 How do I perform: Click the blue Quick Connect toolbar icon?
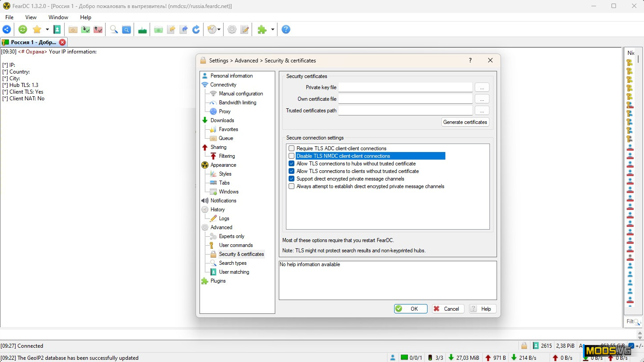[7, 29]
